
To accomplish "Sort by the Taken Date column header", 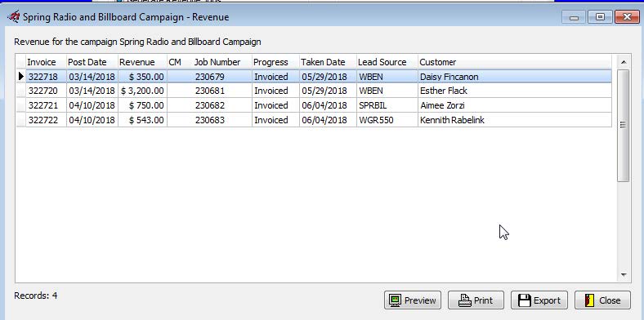I will 328,62.
